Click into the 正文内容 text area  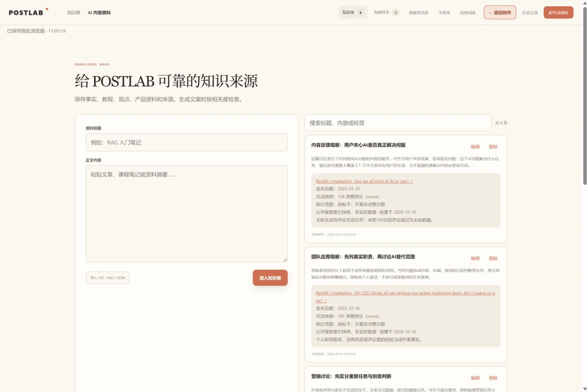[x=186, y=214]
